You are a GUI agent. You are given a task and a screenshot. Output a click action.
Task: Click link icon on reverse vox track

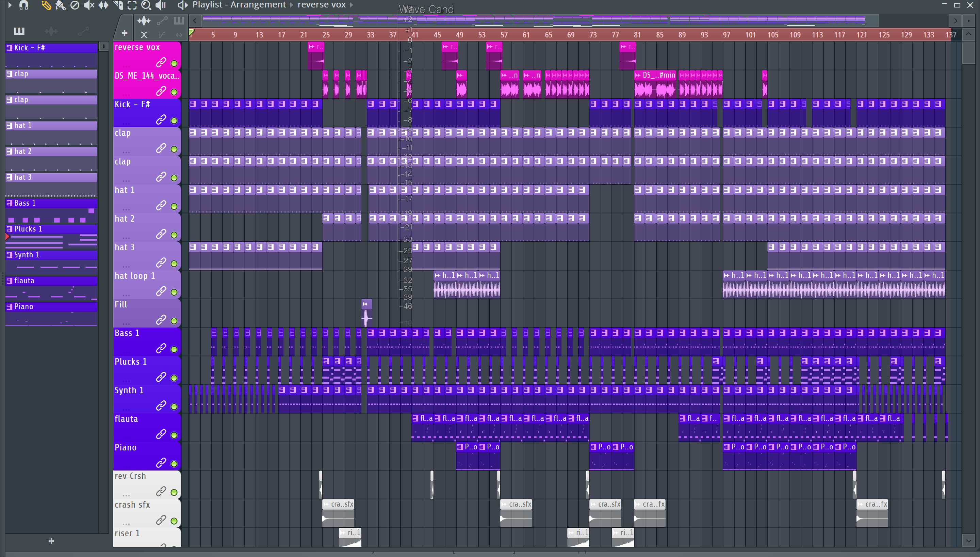click(161, 62)
